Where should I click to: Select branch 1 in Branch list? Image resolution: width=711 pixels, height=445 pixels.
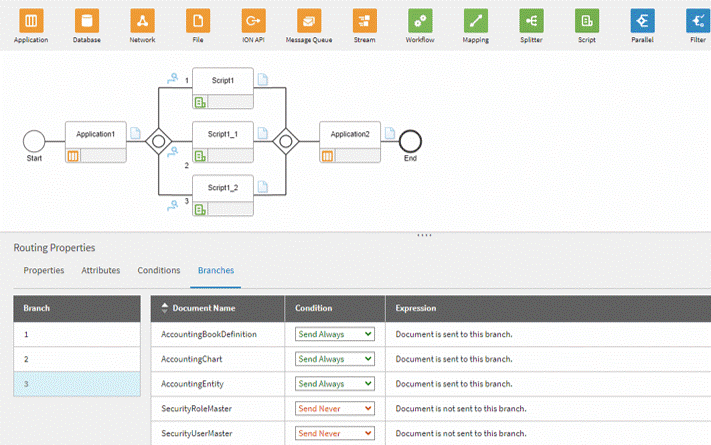pos(76,334)
